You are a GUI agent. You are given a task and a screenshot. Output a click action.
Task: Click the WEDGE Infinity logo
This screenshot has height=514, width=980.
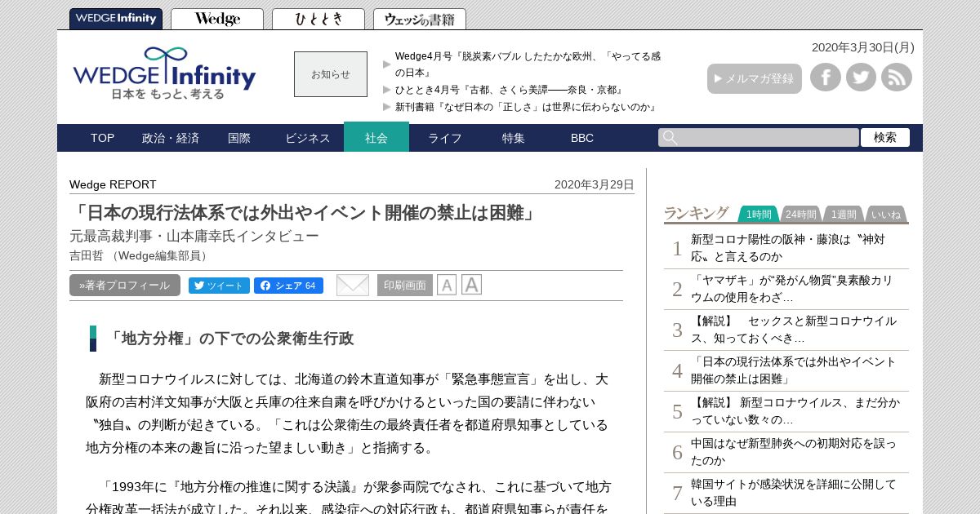click(164, 73)
